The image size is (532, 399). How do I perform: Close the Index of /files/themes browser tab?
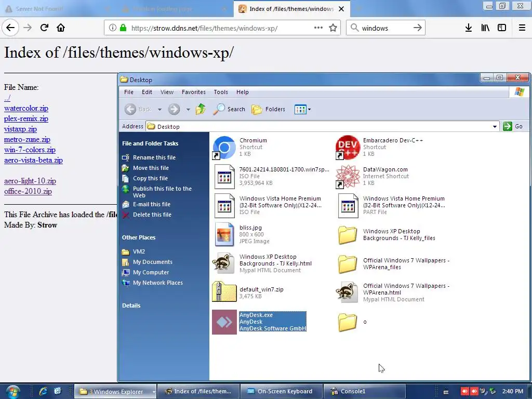(x=341, y=9)
